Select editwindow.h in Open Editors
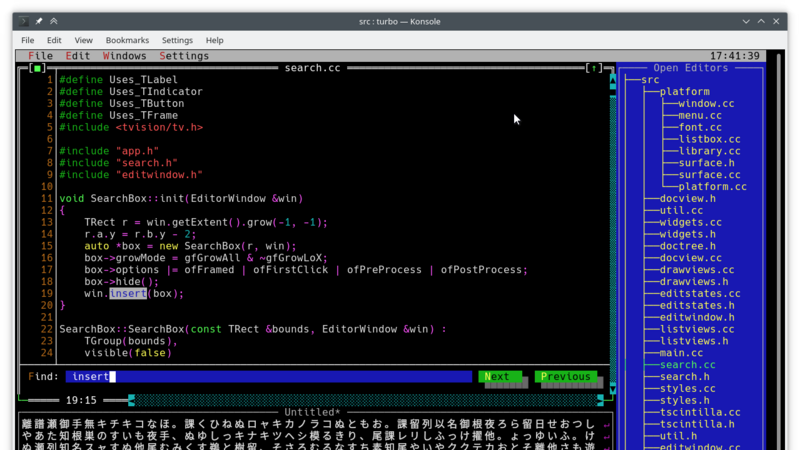The width and height of the screenshot is (800, 450). (697, 317)
